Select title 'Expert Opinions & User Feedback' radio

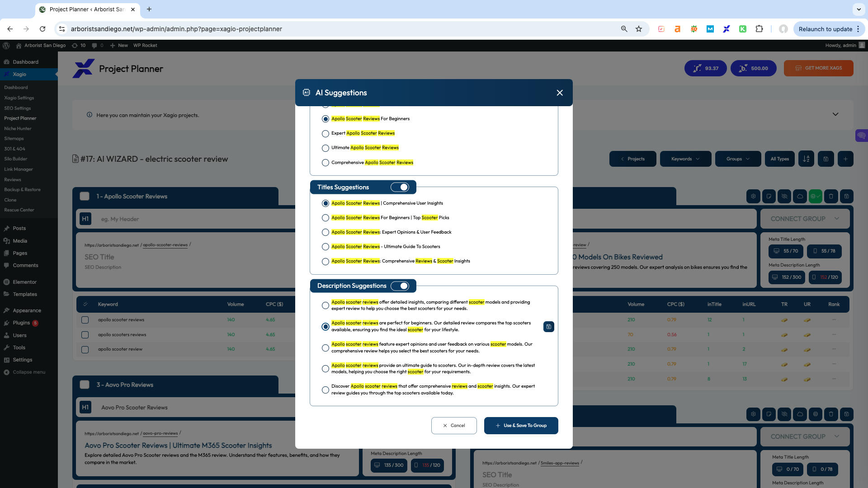pos(325,232)
